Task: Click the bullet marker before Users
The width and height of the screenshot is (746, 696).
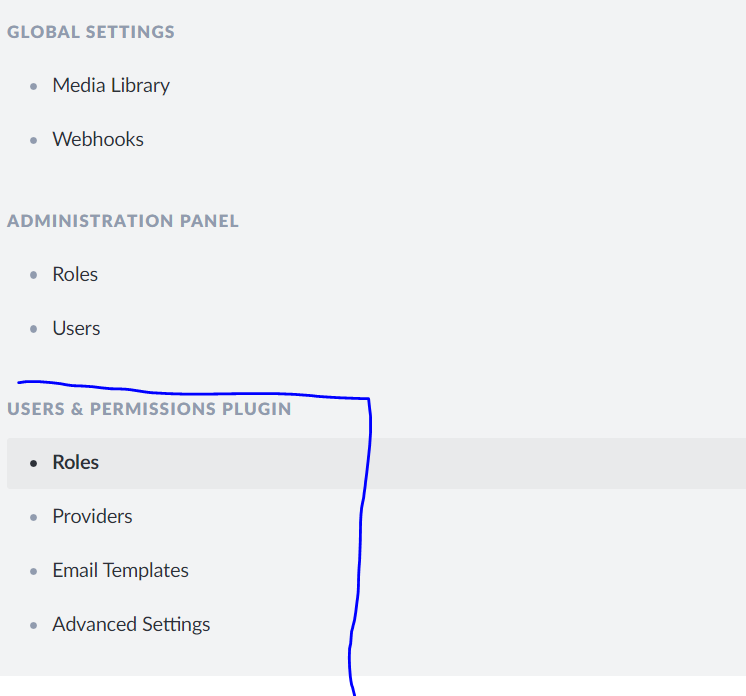Action: click(34, 329)
